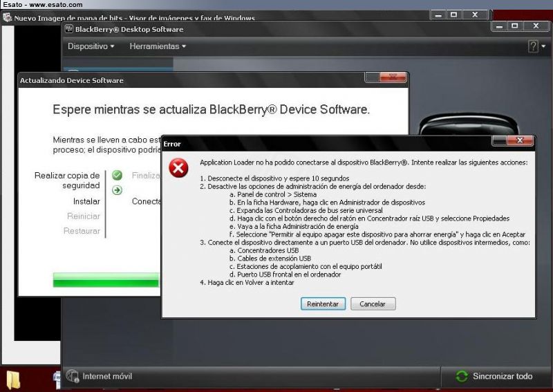Close the Visor de imágenes window
The height and width of the screenshot is (392, 553).
point(475,15)
